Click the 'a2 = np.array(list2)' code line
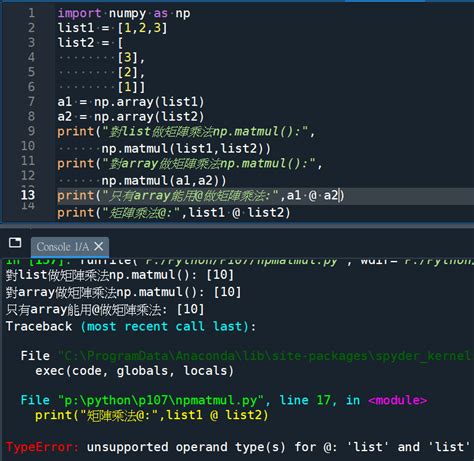Viewport: 474px width, 461px height. (131, 117)
